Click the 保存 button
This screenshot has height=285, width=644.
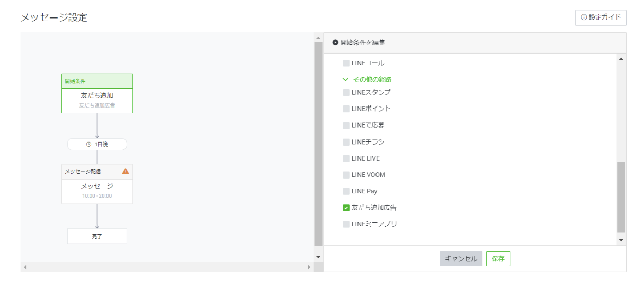pos(498,259)
